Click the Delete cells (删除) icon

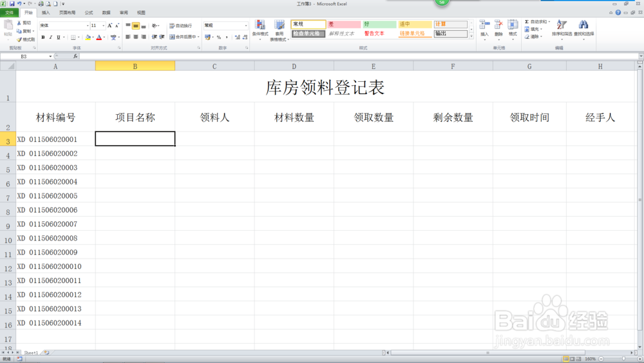pyautogui.click(x=498, y=29)
